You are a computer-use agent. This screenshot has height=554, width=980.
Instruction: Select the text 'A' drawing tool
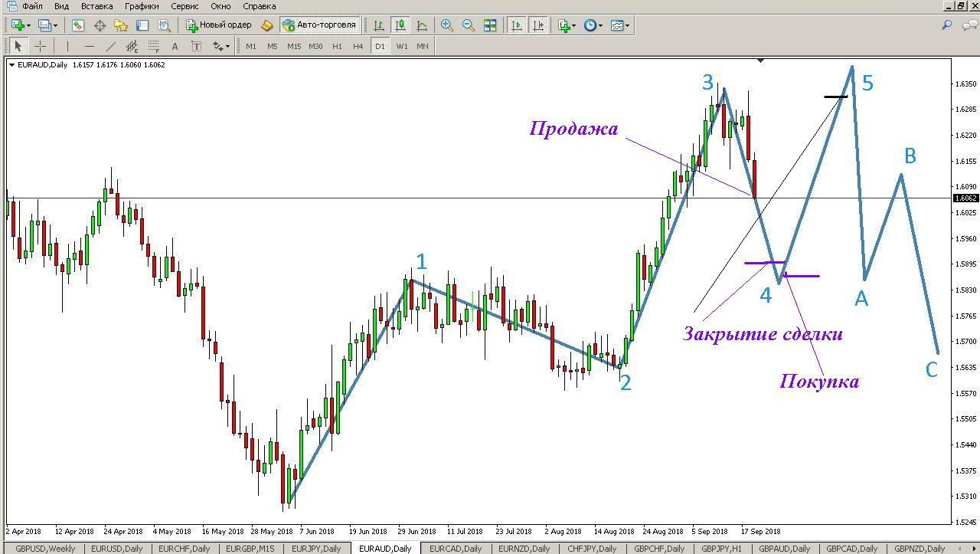pyautogui.click(x=175, y=46)
